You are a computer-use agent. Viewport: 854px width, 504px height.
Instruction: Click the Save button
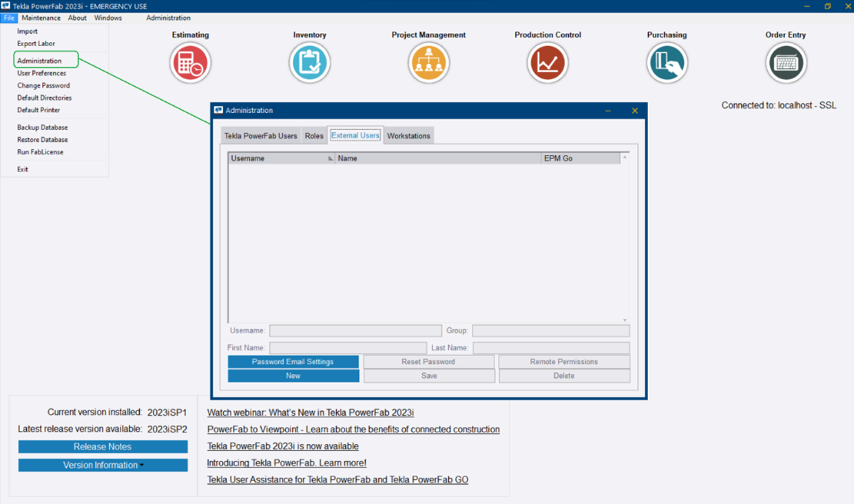pyautogui.click(x=428, y=376)
